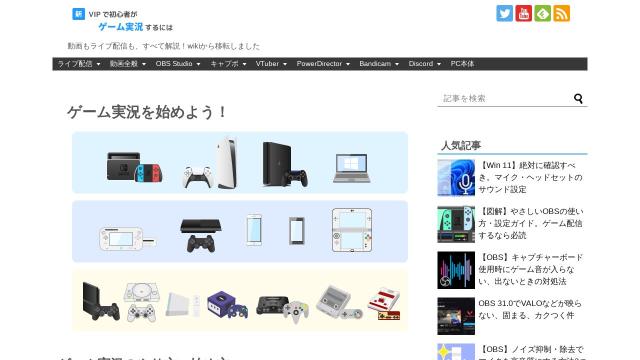Viewport: 640px width, 360px height.
Task: Open the Win 11 microphone settings article
Action: click(x=531, y=178)
